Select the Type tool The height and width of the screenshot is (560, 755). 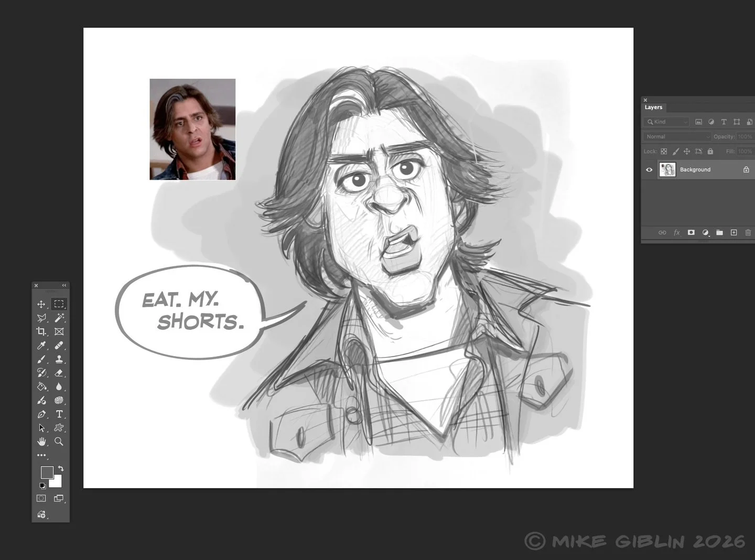click(59, 414)
